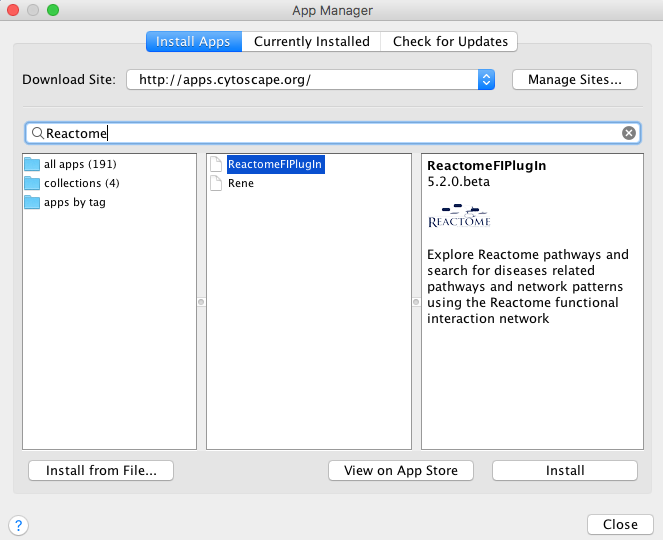
Task: Clear the search field with X icon
Action: (629, 133)
